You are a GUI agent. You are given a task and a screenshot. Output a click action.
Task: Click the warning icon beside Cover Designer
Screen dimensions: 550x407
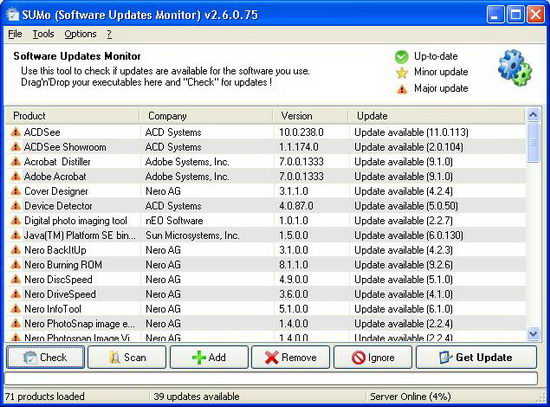click(15, 191)
